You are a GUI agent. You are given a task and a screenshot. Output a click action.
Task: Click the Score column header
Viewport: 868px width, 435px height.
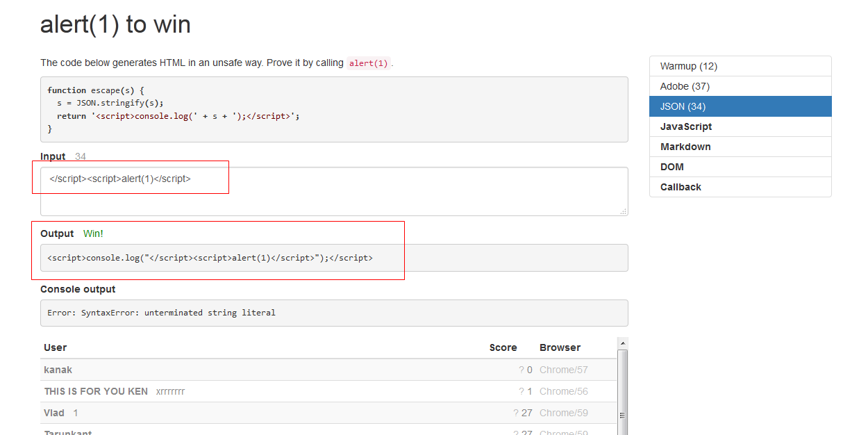click(503, 347)
